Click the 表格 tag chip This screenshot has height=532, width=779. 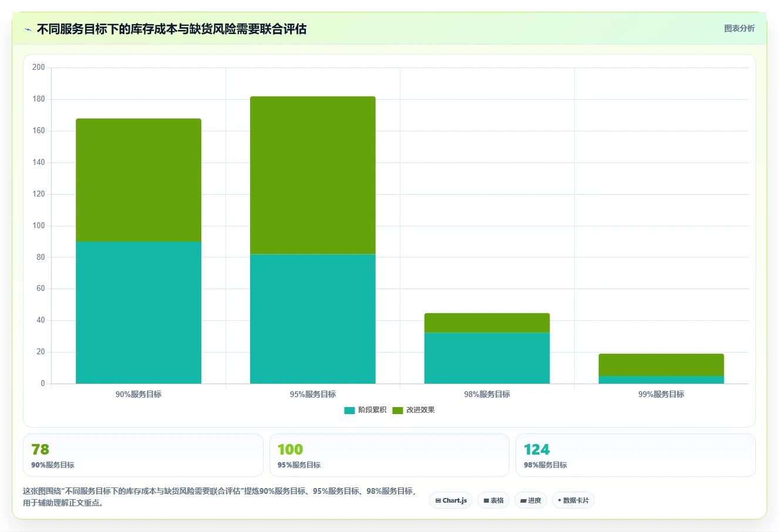click(493, 500)
